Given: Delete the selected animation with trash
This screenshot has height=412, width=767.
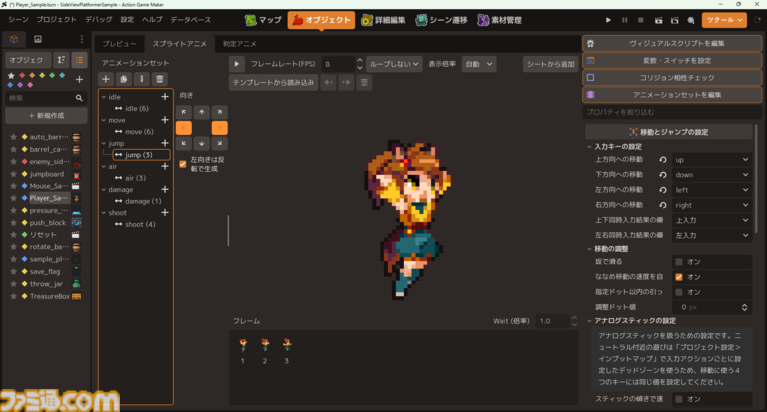Looking at the screenshot, I should click(159, 79).
